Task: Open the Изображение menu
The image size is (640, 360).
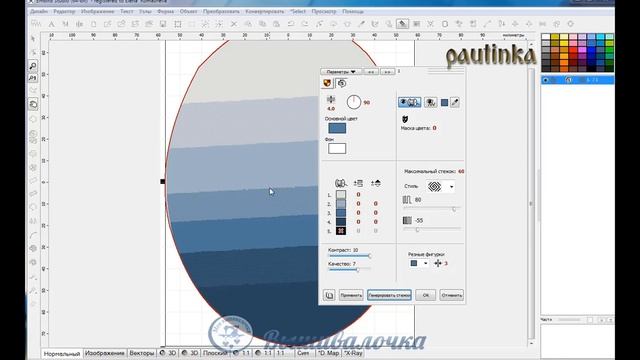Action: (98, 11)
